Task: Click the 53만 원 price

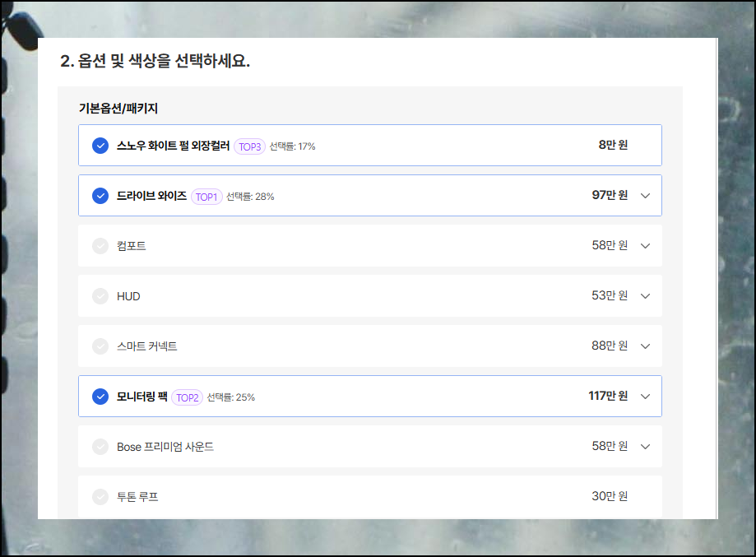Action: click(x=610, y=295)
